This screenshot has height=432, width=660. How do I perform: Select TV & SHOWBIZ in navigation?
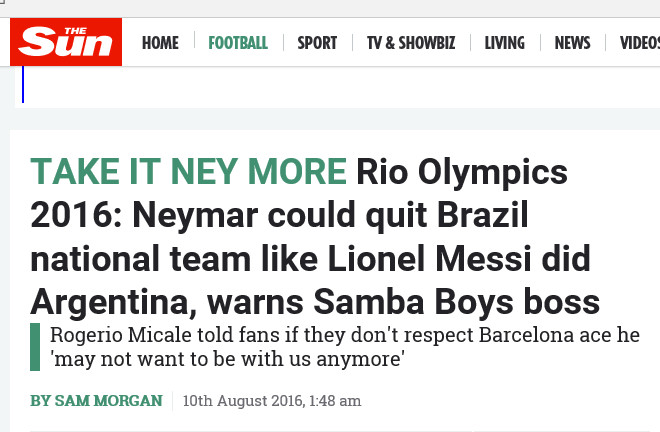(411, 43)
